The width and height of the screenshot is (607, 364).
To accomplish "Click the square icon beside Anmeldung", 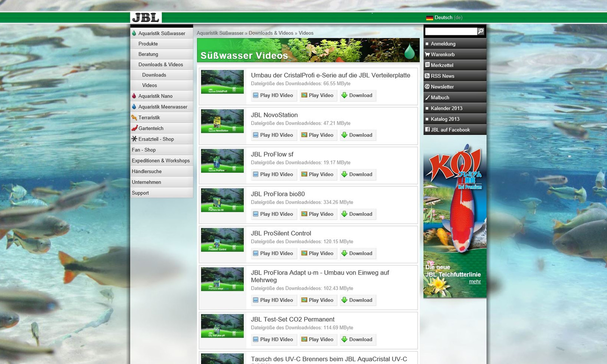I will coord(427,44).
